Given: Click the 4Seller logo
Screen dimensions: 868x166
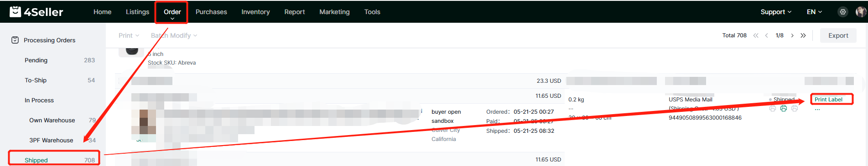Looking at the screenshot, I should 36,12.
